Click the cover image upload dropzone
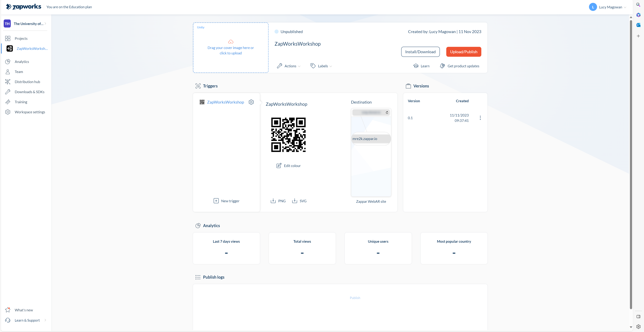 click(230, 48)
